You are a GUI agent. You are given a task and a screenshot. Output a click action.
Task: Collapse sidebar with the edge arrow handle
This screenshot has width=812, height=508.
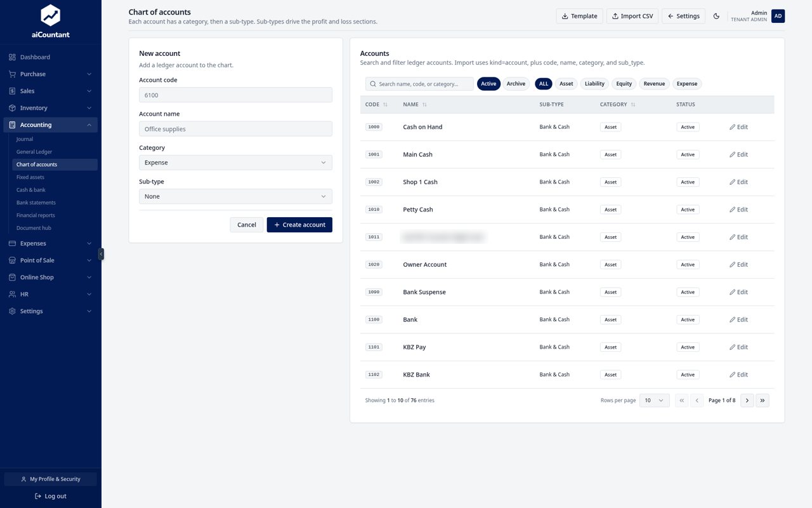tap(101, 254)
